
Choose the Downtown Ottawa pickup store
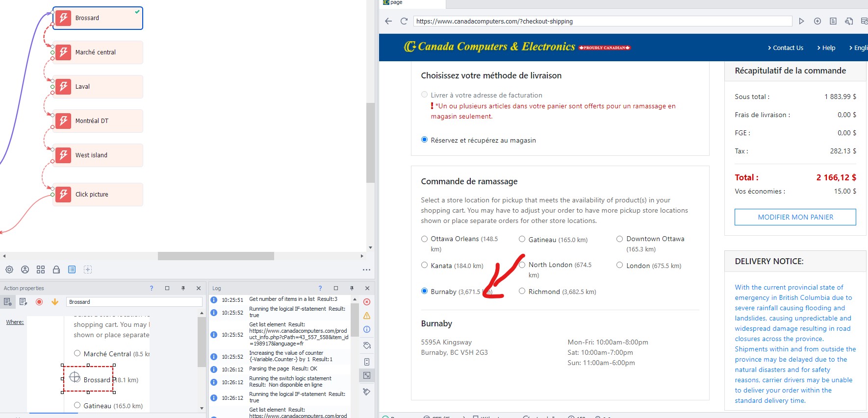coord(620,239)
